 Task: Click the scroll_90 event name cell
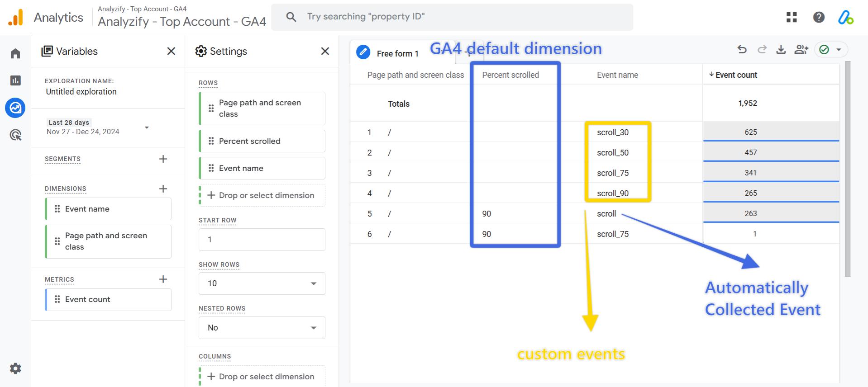click(x=613, y=193)
